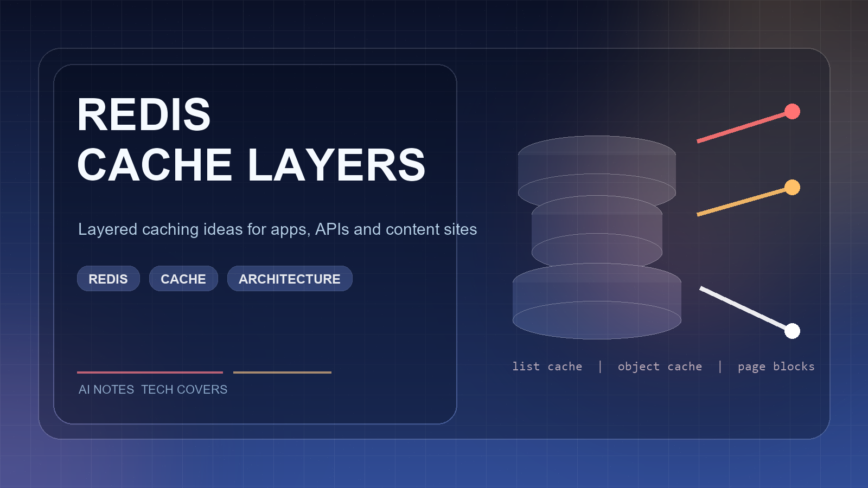Click the 'list cache' label
The height and width of the screenshot is (488, 868).
[x=547, y=367]
